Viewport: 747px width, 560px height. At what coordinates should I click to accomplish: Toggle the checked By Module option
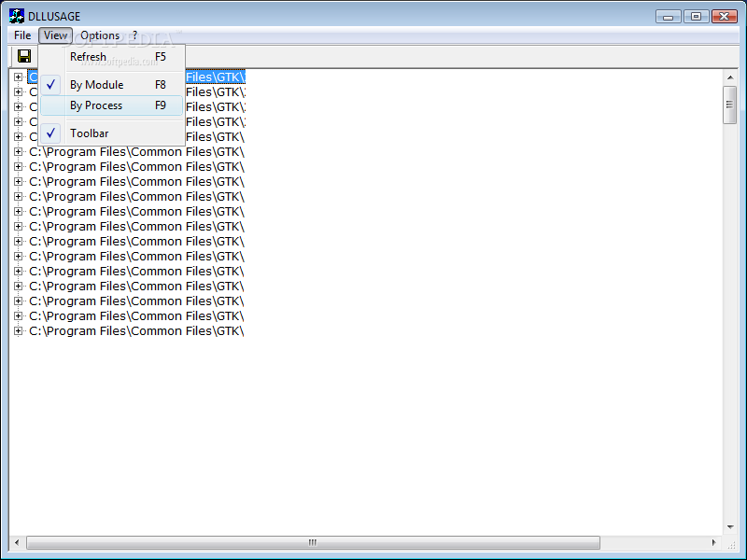click(111, 85)
